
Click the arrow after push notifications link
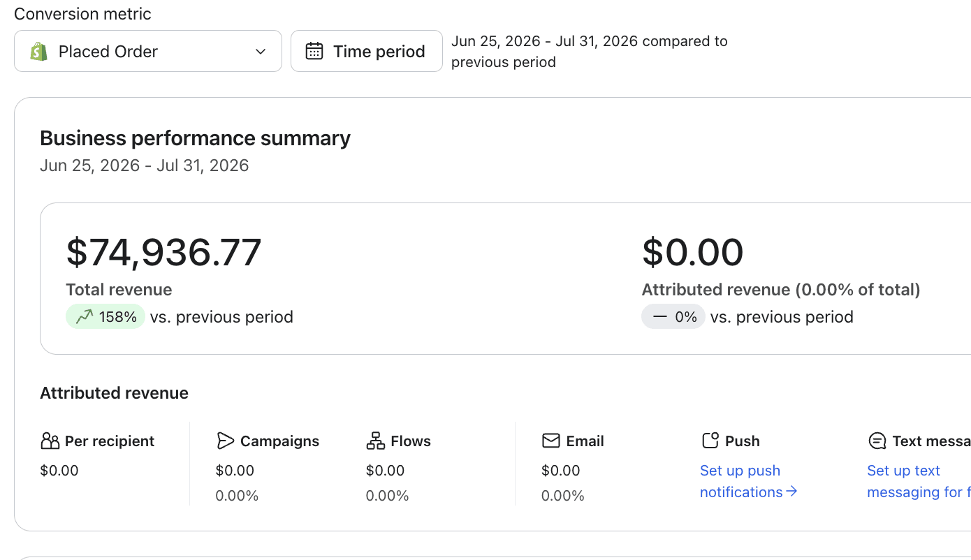click(791, 492)
